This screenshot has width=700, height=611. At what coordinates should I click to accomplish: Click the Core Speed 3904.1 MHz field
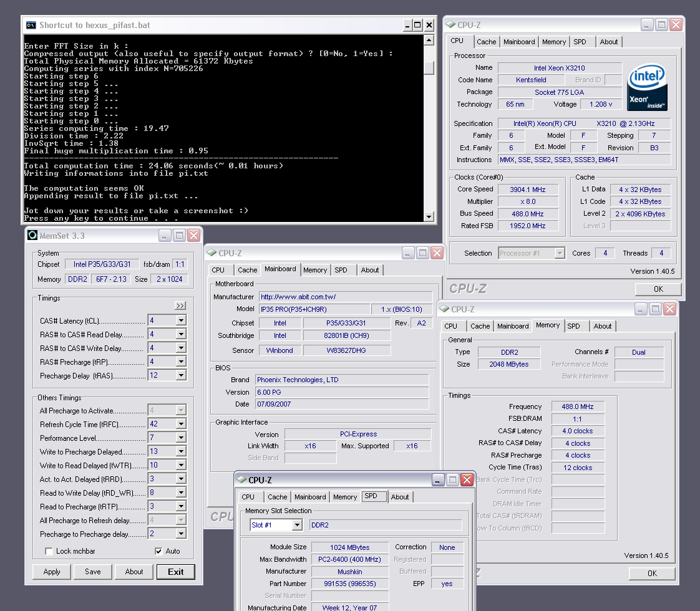pyautogui.click(x=528, y=190)
